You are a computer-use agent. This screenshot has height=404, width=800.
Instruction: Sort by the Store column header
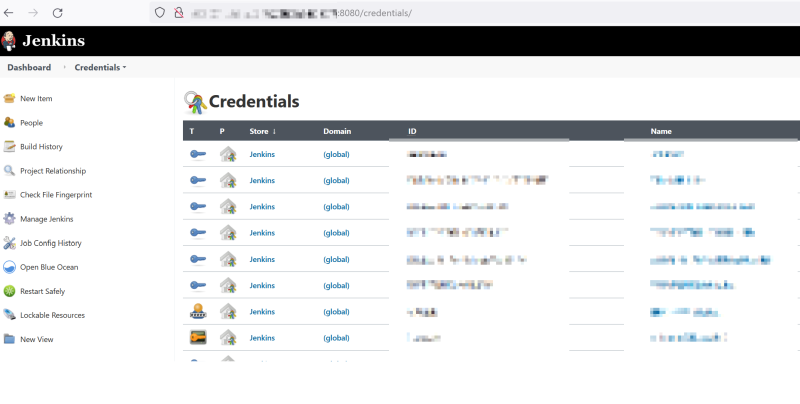point(262,131)
